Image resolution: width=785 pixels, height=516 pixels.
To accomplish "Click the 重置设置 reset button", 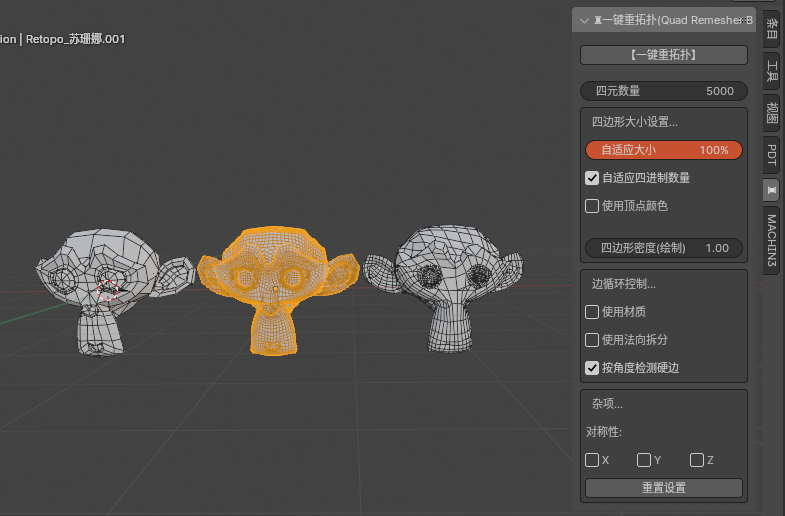I will coord(663,488).
